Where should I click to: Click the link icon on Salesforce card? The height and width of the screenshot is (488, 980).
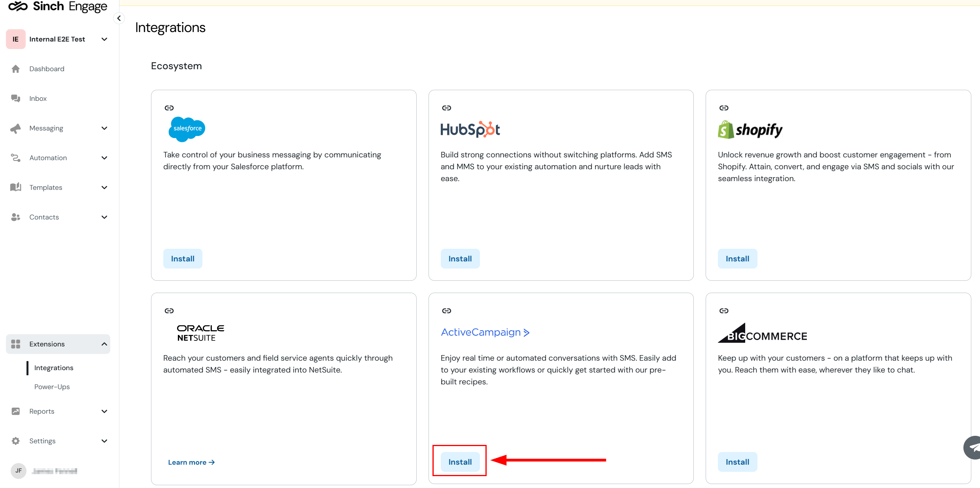coord(169,108)
